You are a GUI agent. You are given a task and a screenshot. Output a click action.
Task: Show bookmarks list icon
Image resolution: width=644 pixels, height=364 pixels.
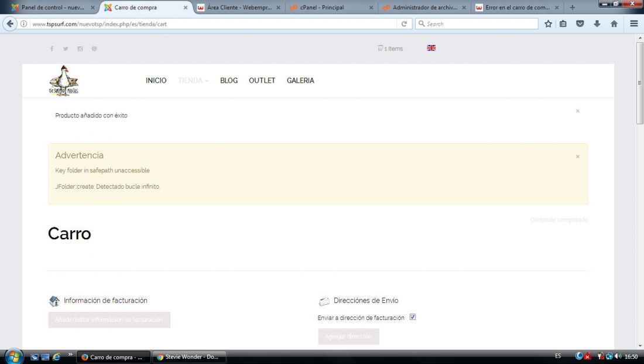pos(563,24)
